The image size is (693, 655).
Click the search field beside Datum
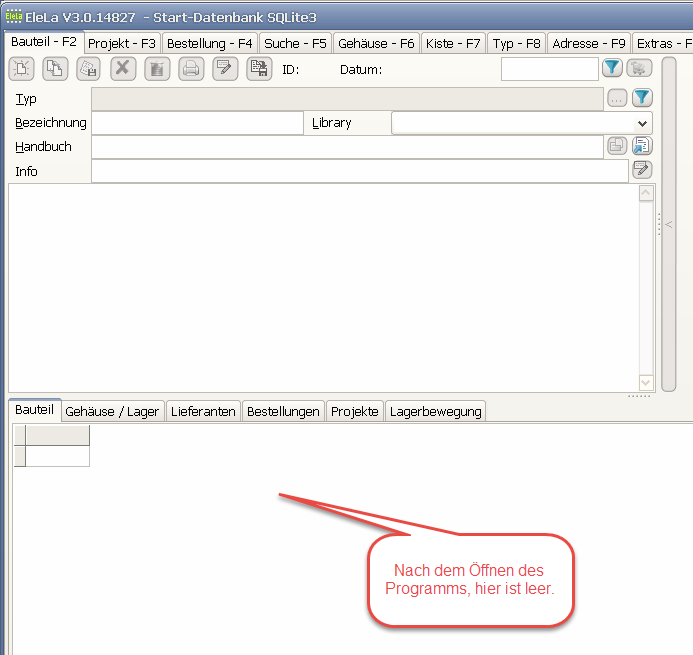click(550, 69)
